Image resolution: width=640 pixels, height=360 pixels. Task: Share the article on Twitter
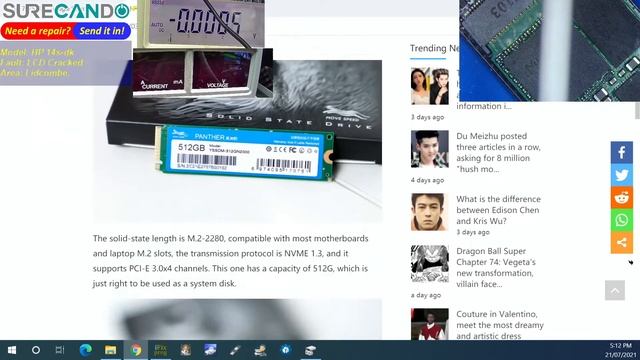(x=621, y=175)
